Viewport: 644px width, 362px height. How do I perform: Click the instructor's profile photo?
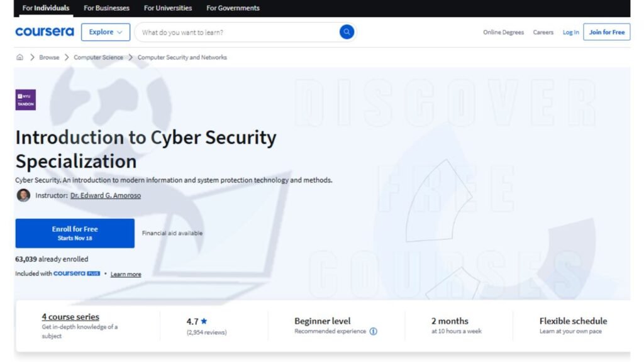click(23, 195)
